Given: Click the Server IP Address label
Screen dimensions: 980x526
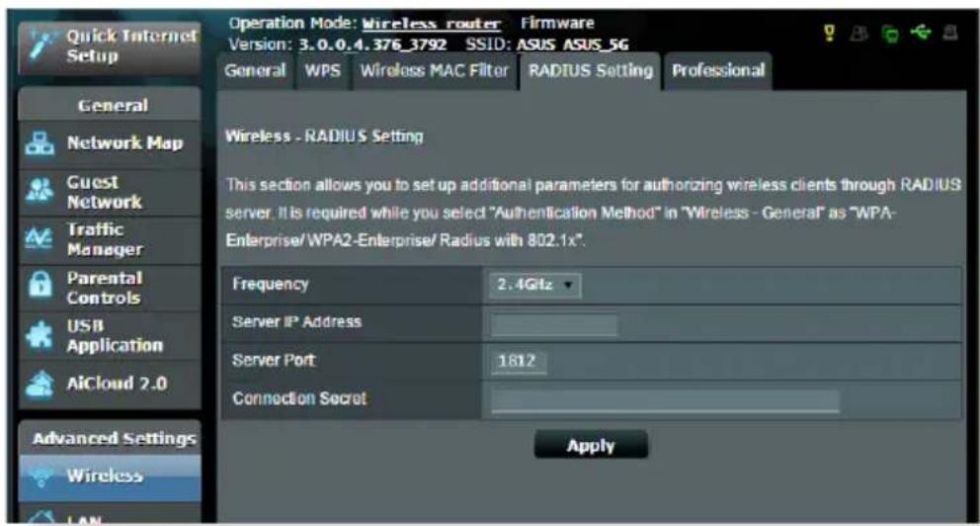Looking at the screenshot, I should click(296, 322).
